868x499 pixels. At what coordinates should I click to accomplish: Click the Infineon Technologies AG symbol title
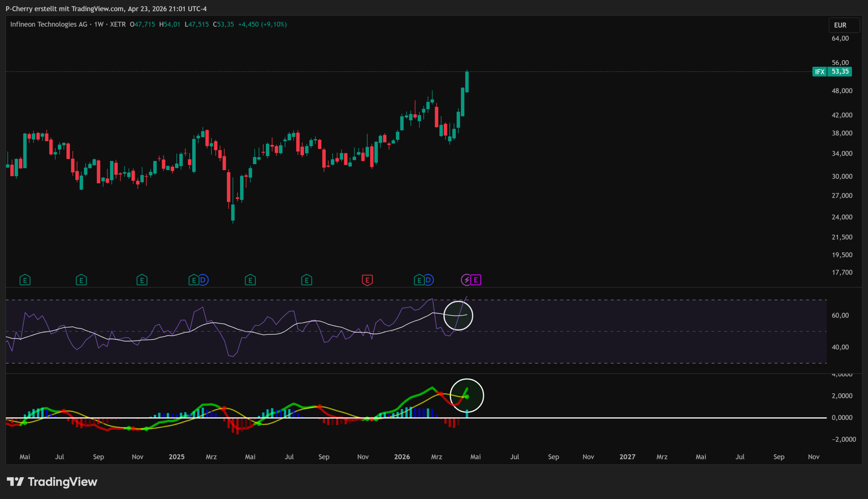coord(49,24)
